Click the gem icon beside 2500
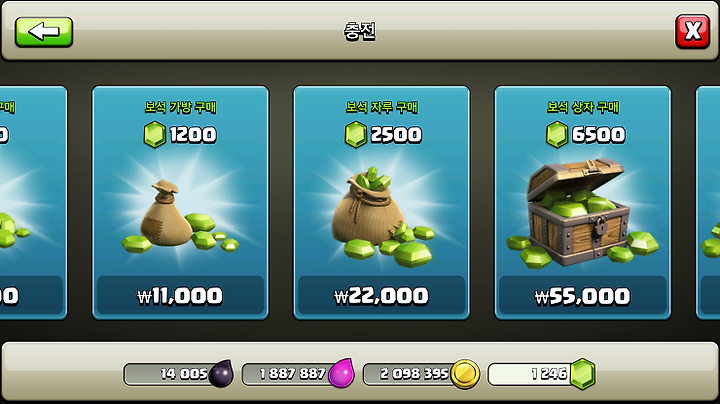The height and width of the screenshot is (404, 720). pos(356,135)
